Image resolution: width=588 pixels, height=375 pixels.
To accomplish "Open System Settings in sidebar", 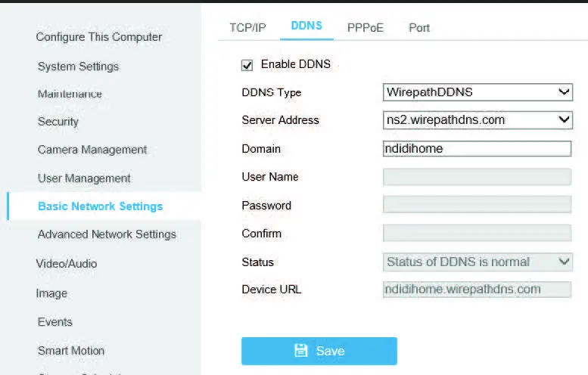I will (78, 67).
